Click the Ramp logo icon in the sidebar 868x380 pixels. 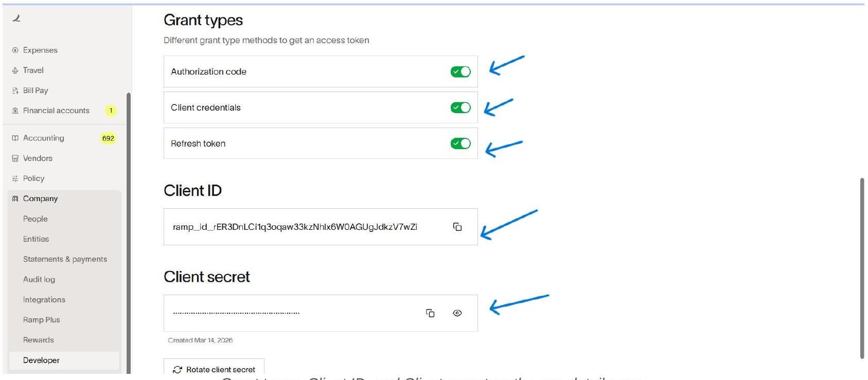tap(16, 19)
